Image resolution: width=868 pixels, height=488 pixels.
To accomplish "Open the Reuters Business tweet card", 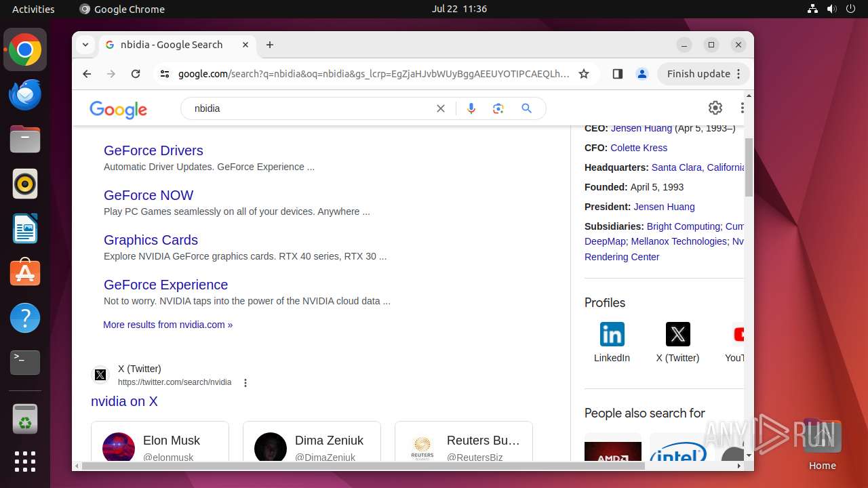I will pyautogui.click(x=464, y=442).
